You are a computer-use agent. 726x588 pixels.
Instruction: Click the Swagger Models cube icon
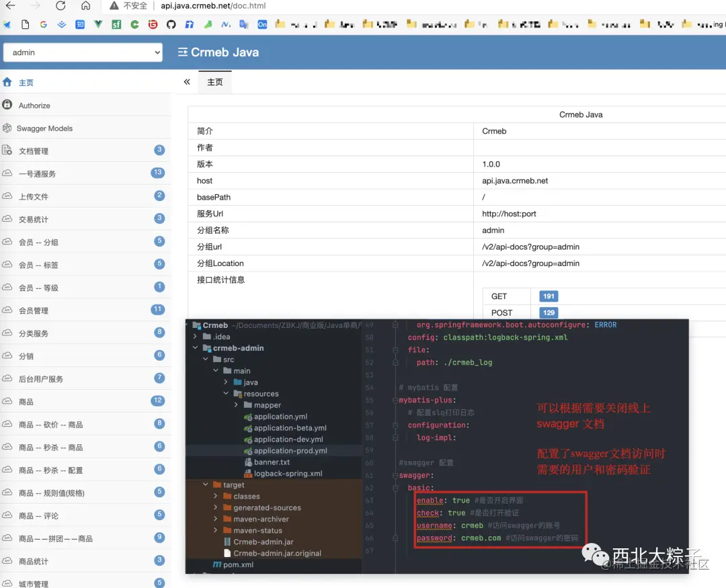point(7,128)
